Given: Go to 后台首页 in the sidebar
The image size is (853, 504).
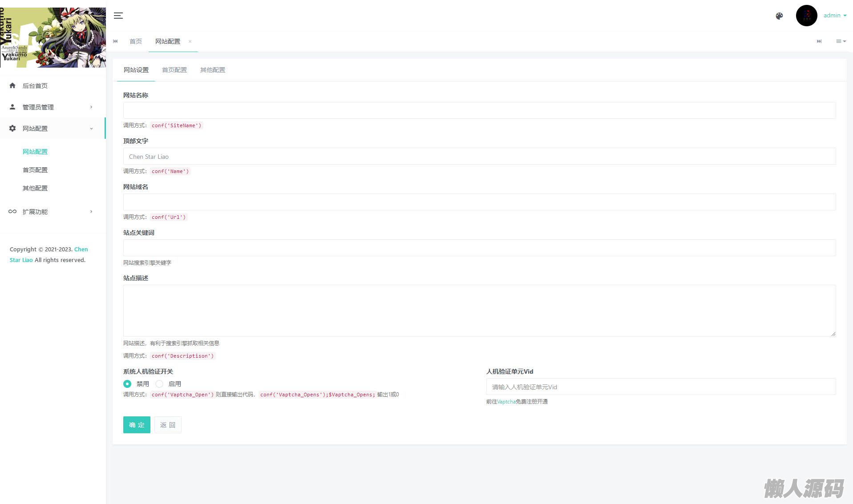Looking at the screenshot, I should (x=53, y=85).
